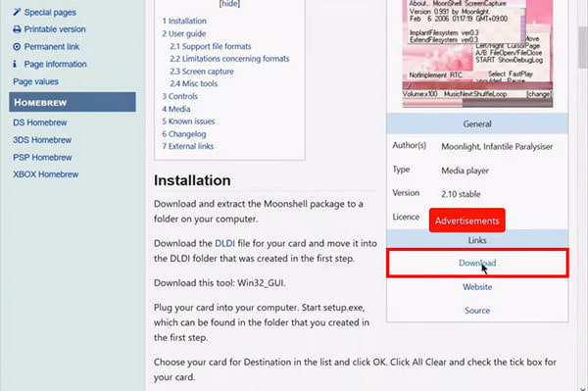Image resolution: width=588 pixels, height=391 pixels.
Task: Jump to 2.1 Support file formats
Action: [x=211, y=46]
